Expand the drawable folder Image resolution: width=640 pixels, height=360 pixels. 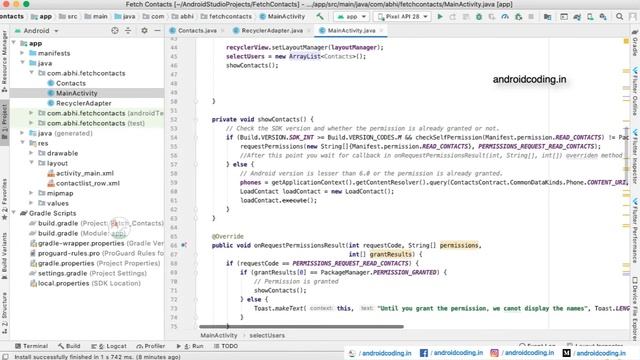(x=31, y=153)
